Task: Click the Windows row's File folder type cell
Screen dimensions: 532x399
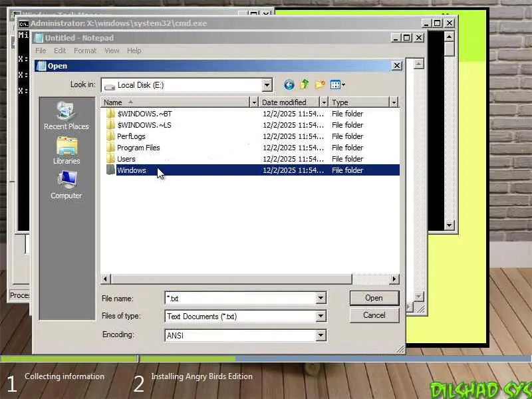Action: click(x=347, y=170)
